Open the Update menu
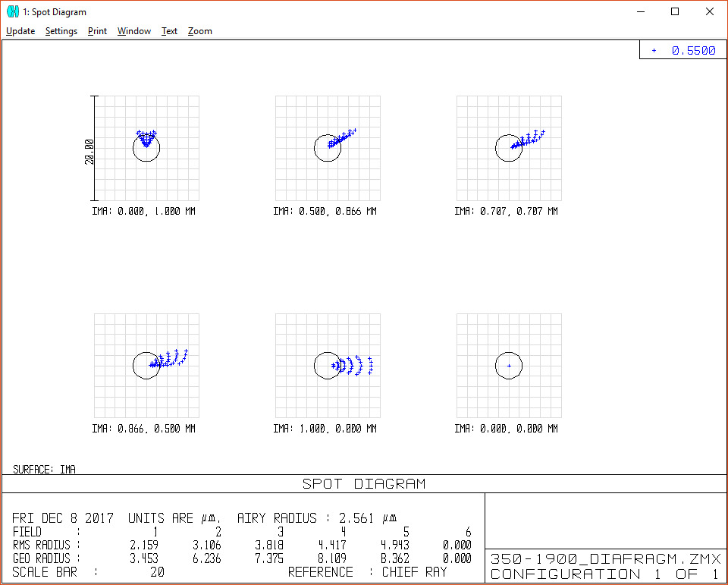The width and height of the screenshot is (728, 585). 20,31
